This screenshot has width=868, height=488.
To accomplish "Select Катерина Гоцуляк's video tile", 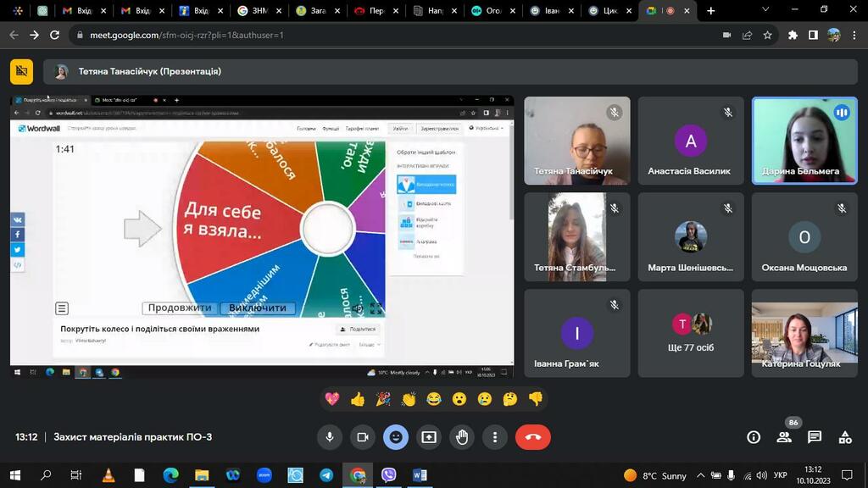I will coord(804,333).
